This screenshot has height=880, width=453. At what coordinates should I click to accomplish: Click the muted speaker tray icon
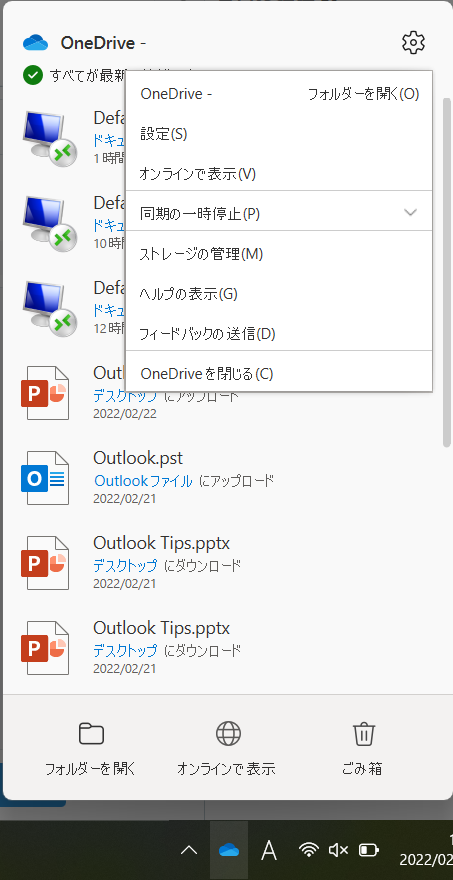point(338,850)
